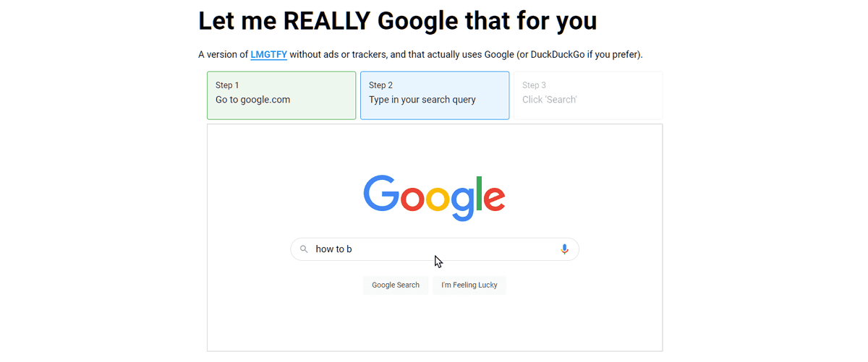This screenshot has width=868, height=362.
Task: Open the LMGTFY link
Action: [268, 55]
